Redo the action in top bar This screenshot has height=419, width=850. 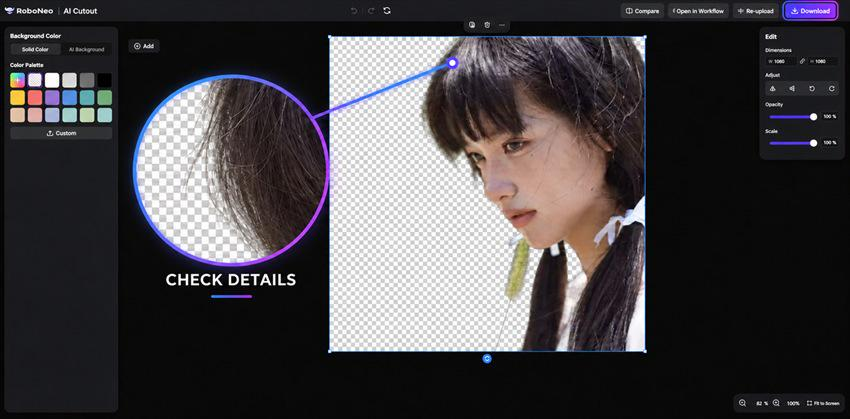click(x=371, y=11)
